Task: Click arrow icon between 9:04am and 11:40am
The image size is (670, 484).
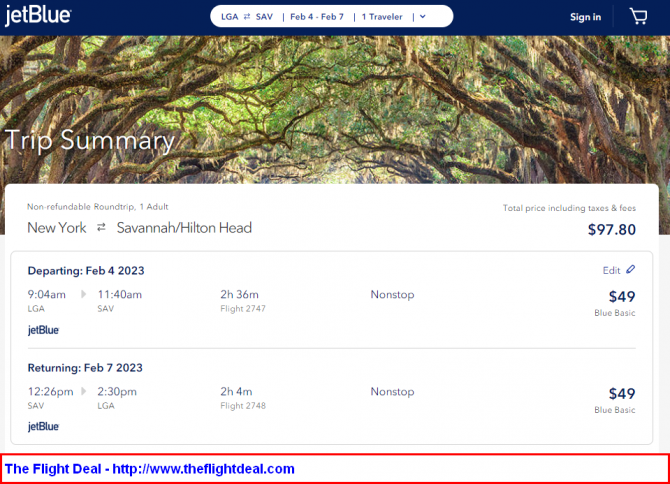Action: 83,294
